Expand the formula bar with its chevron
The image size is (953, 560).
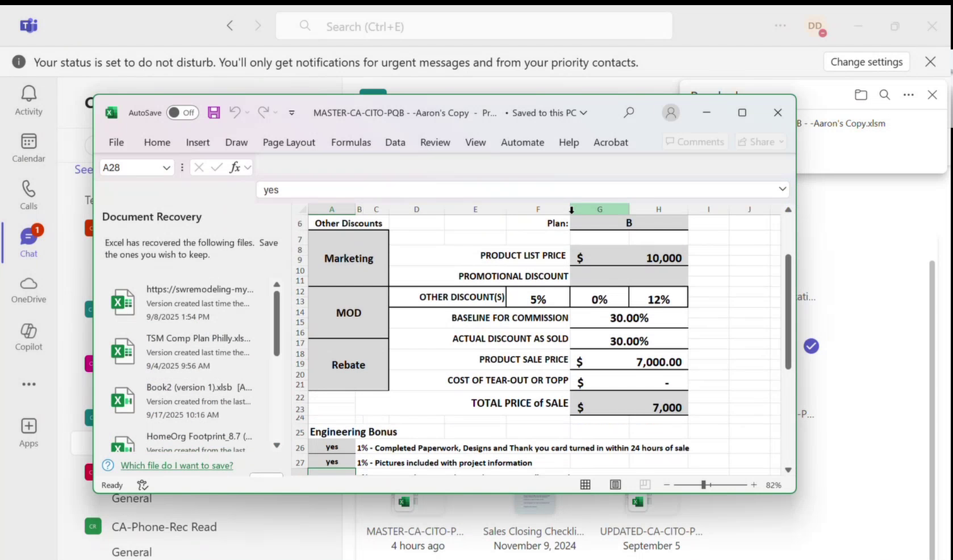pos(783,189)
